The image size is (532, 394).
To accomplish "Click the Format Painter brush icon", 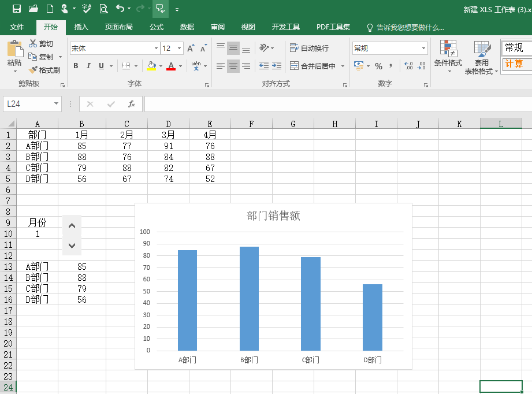I will click(x=33, y=70).
